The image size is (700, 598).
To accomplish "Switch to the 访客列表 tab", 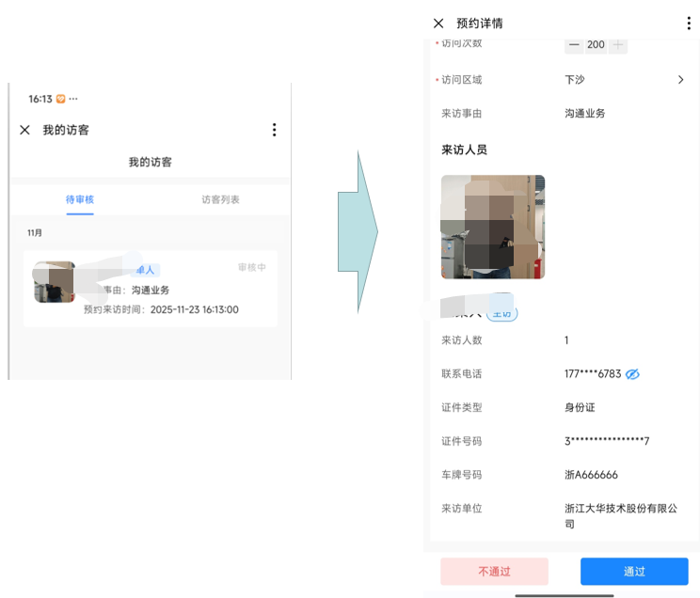I will click(x=220, y=199).
